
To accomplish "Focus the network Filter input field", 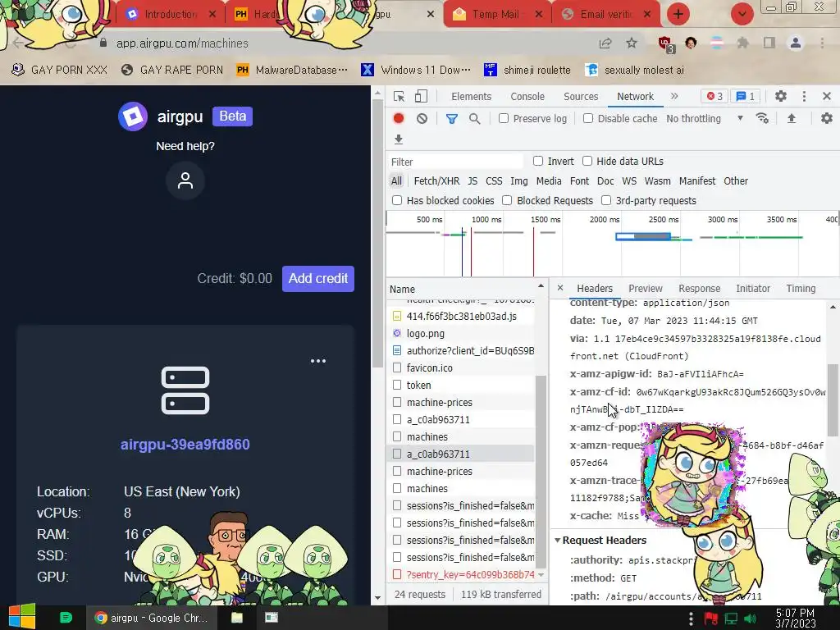I will [455, 162].
